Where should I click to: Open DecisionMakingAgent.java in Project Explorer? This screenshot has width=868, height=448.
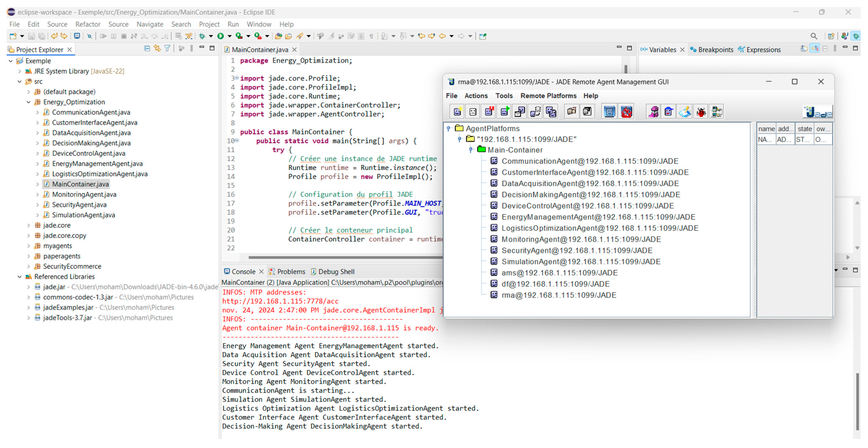click(91, 143)
